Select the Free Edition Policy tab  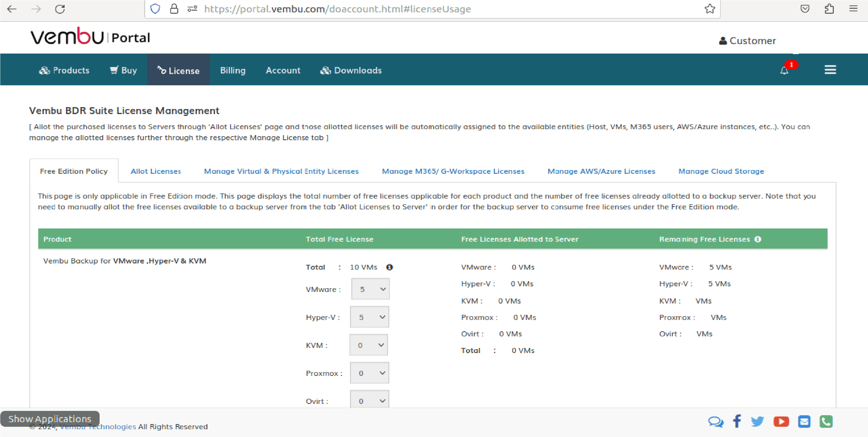tap(74, 171)
